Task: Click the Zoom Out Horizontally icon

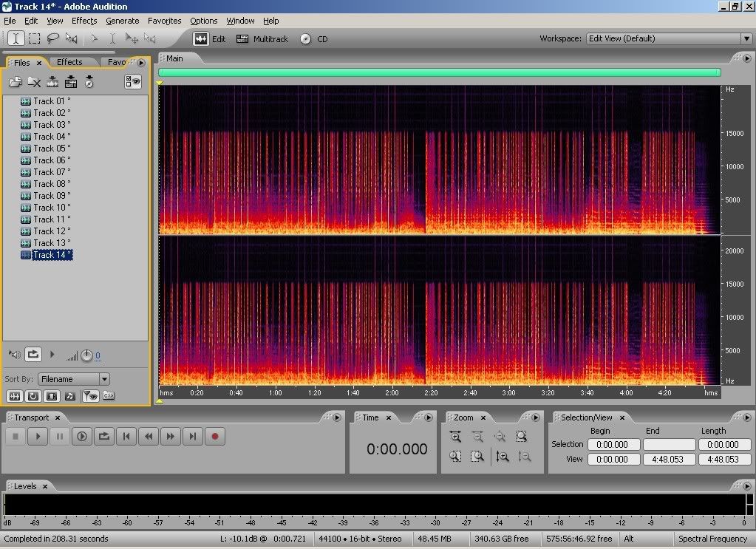Action: point(477,437)
